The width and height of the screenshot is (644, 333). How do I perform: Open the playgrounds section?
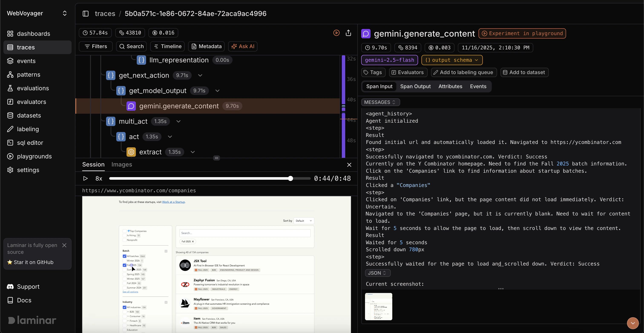pyautogui.click(x=34, y=156)
